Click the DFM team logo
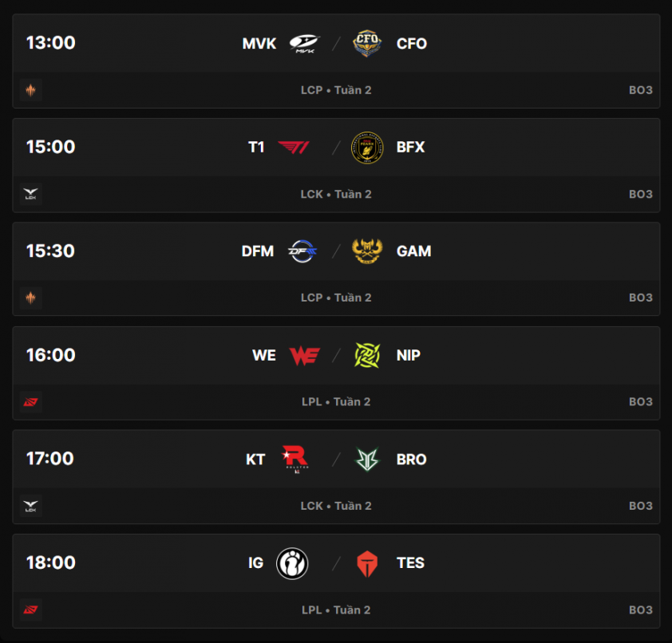 point(303,251)
